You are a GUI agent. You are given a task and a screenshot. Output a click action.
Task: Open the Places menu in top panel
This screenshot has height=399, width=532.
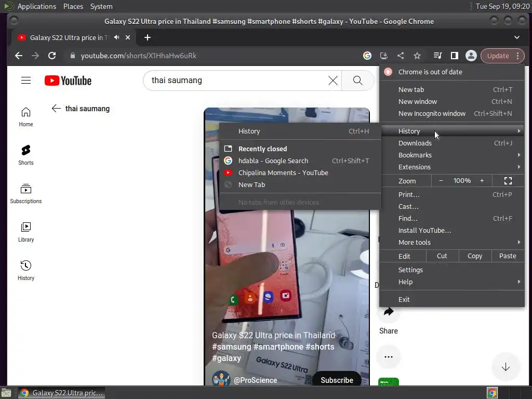73,6
